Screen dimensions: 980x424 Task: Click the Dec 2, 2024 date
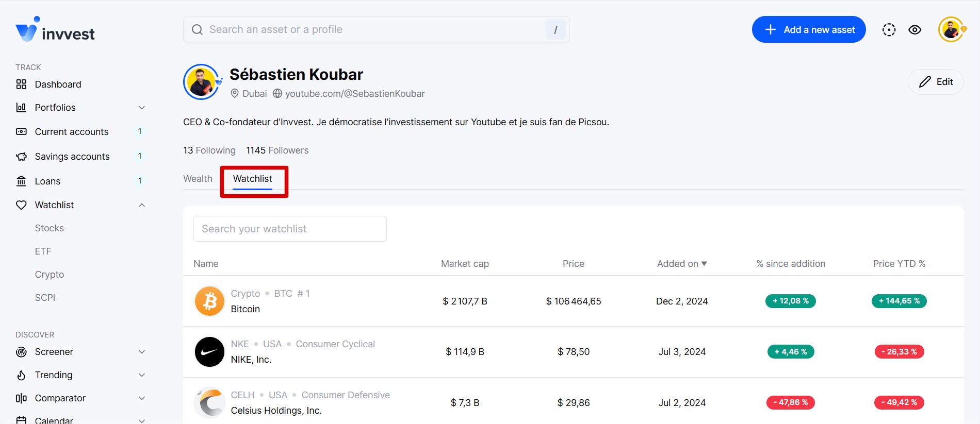[682, 301]
